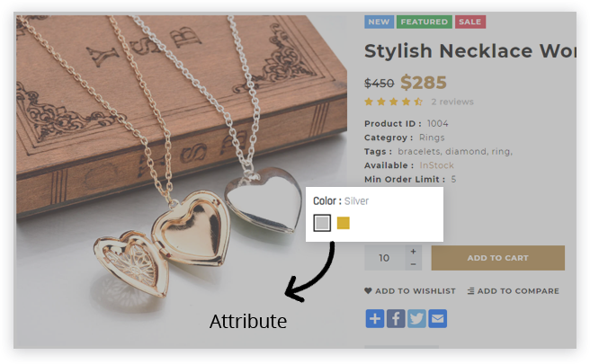
Task: Click the Add to Cart button
Action: pyautogui.click(x=498, y=258)
